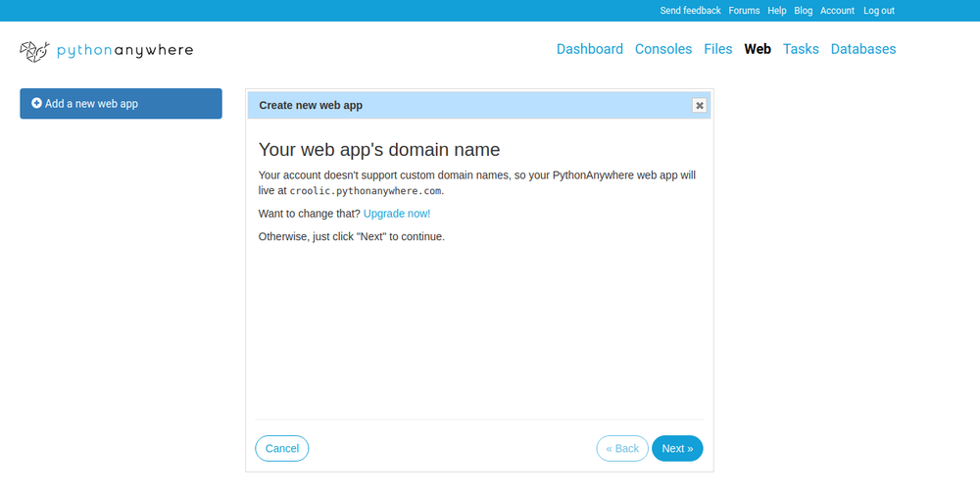Open the Files tab
This screenshot has height=496, width=980.
coord(717,49)
